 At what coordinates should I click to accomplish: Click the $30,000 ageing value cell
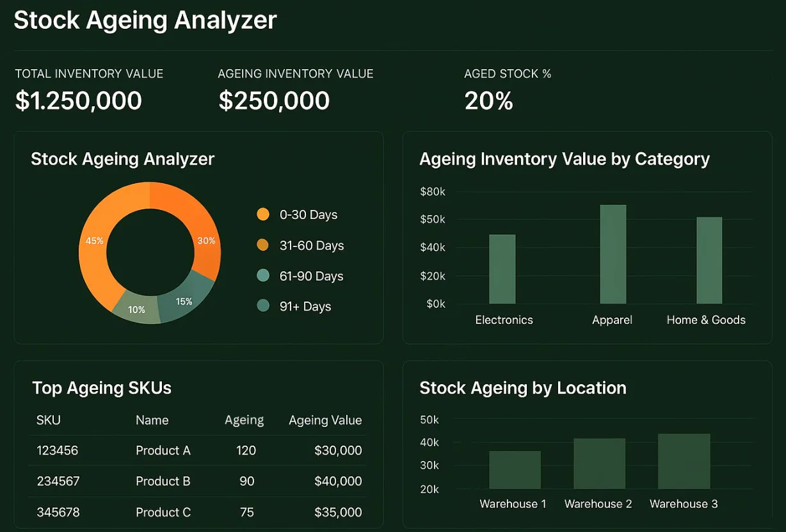pyautogui.click(x=338, y=451)
